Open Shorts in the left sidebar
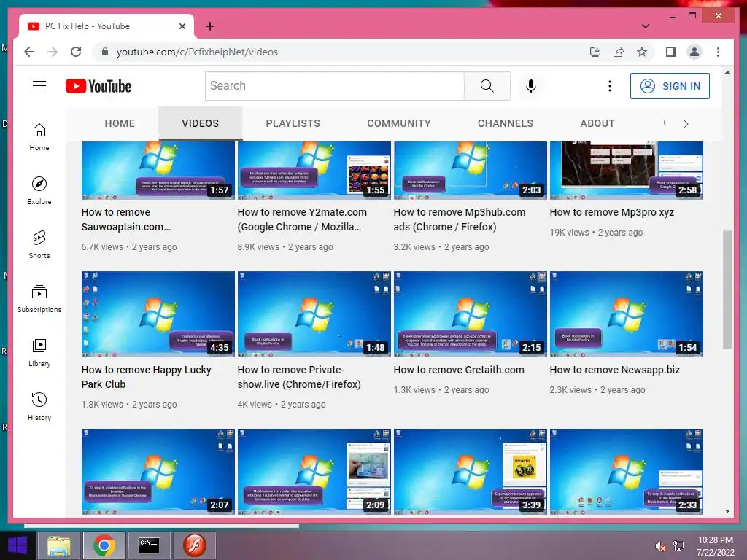Viewport: 747px width, 560px height. (39, 245)
